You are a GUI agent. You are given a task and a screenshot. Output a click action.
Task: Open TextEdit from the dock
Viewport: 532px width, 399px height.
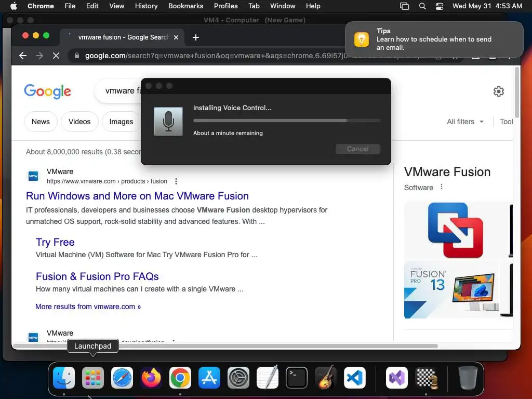point(268,378)
